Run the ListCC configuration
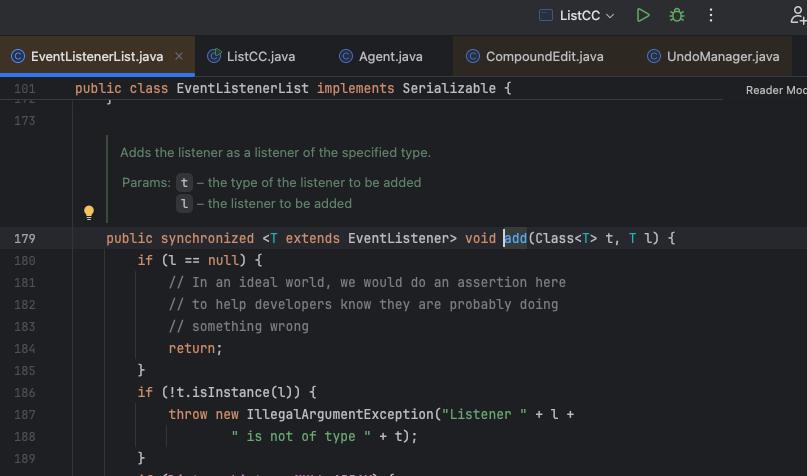This screenshot has height=476, width=807. [x=643, y=15]
